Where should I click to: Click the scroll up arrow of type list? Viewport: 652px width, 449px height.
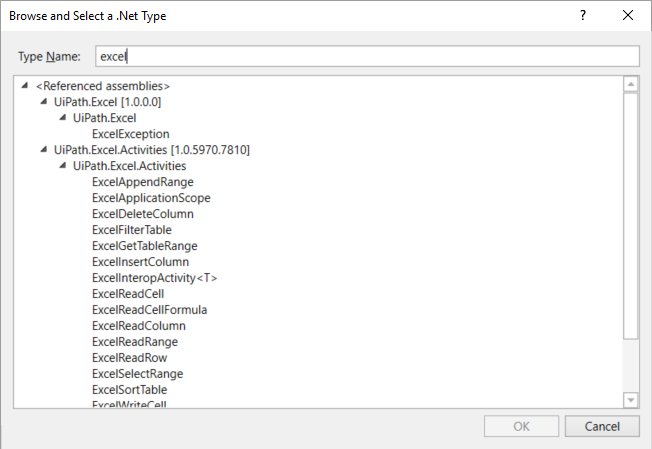(631, 84)
